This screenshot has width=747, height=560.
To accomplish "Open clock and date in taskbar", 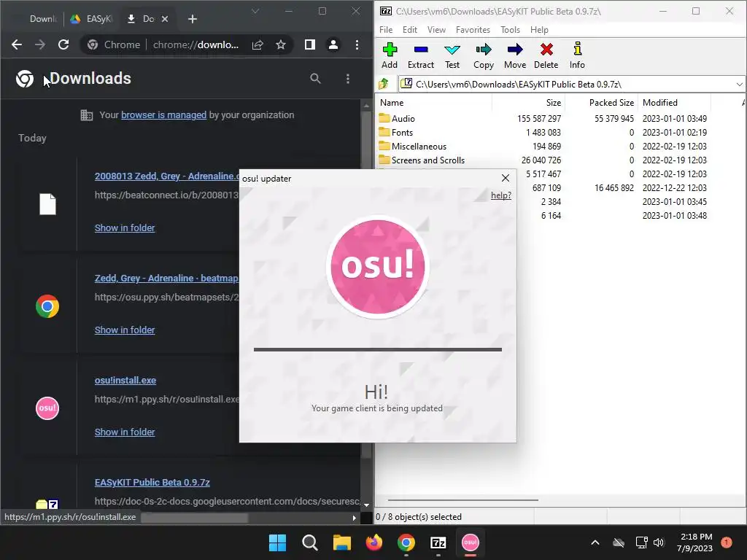I will [695, 542].
